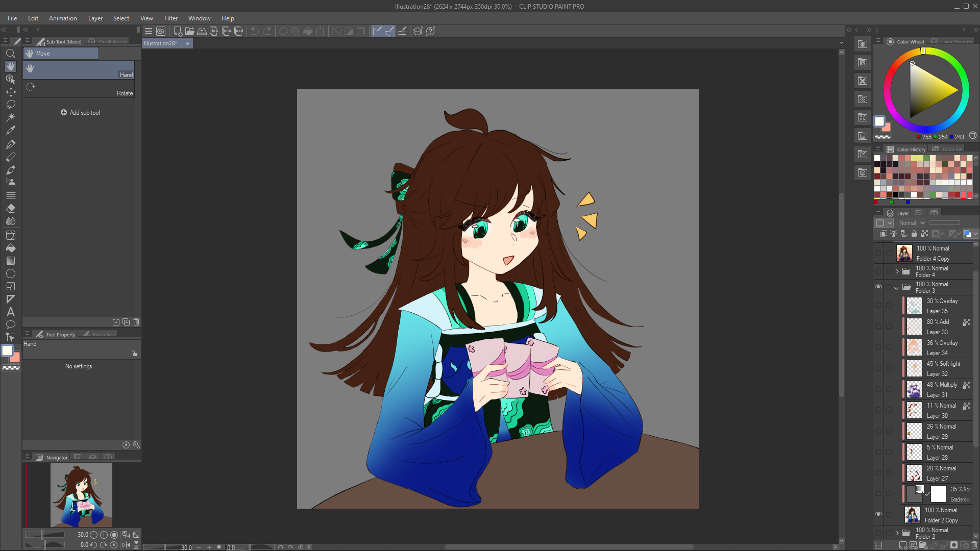Screen dimensions: 980x551
Task: Toggle visibility of Layer 33
Action: 878,327
